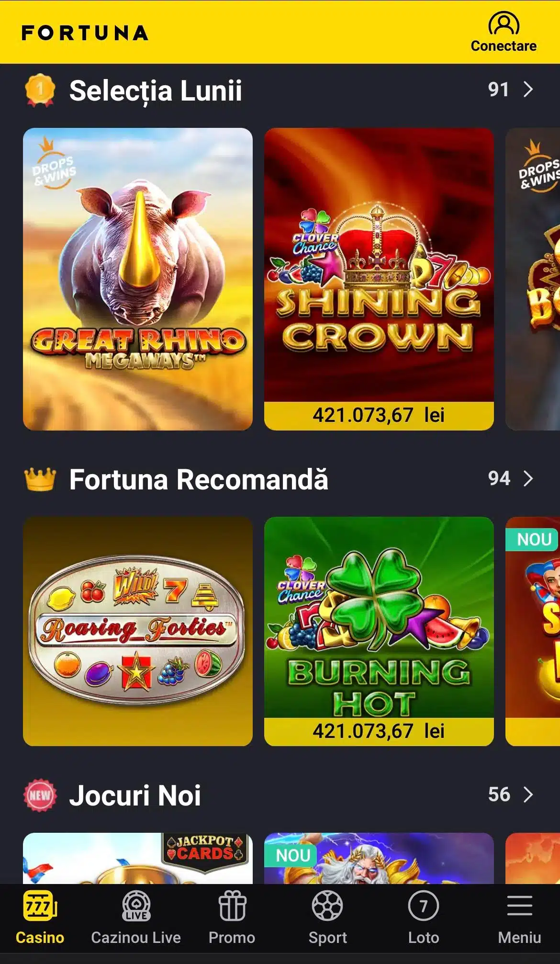
Task: Tap the Promo gift icon
Action: tap(232, 906)
